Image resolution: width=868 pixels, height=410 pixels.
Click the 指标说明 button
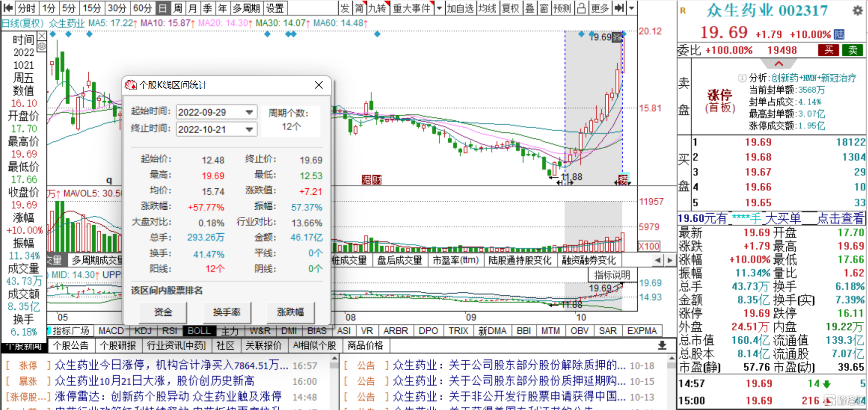click(612, 275)
